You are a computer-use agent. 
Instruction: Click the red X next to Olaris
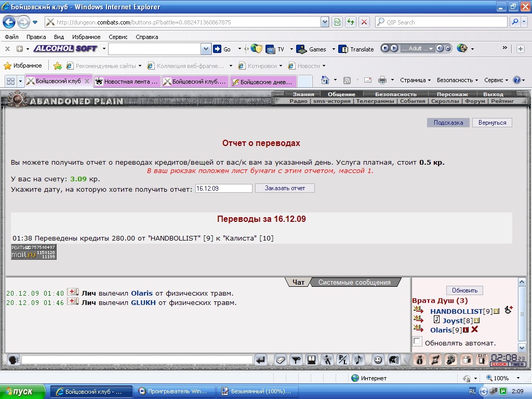point(474,329)
